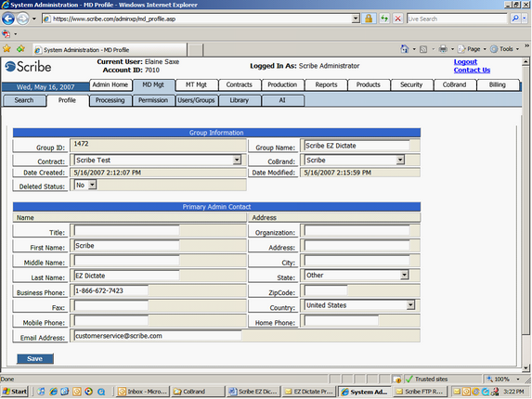Click the Add to Favorites star-plus icon
532x399 pixels.
point(20,49)
